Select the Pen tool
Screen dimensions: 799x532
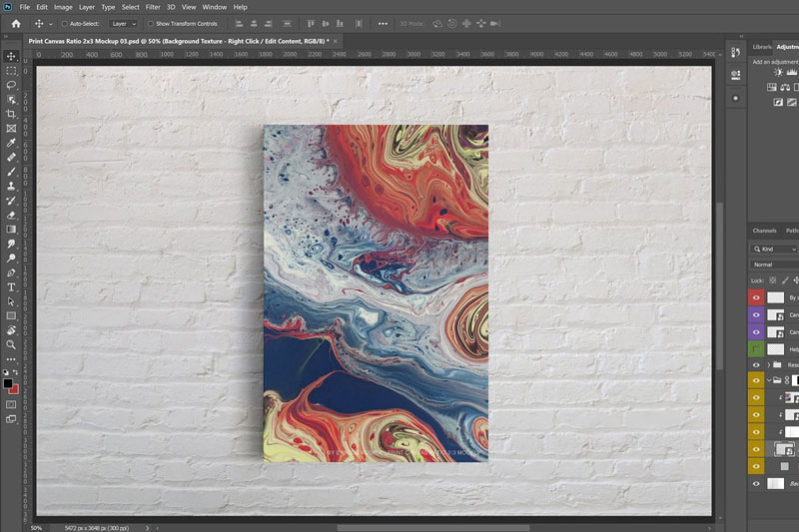point(11,272)
